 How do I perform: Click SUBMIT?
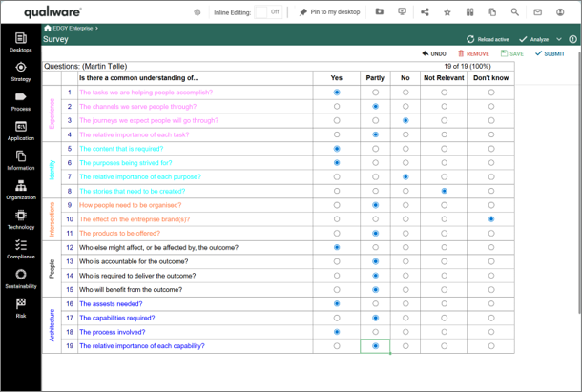point(550,53)
